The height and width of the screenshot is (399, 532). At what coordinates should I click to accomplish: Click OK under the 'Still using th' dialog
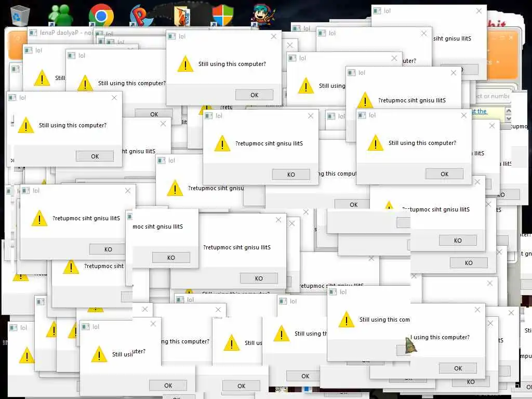click(x=305, y=376)
